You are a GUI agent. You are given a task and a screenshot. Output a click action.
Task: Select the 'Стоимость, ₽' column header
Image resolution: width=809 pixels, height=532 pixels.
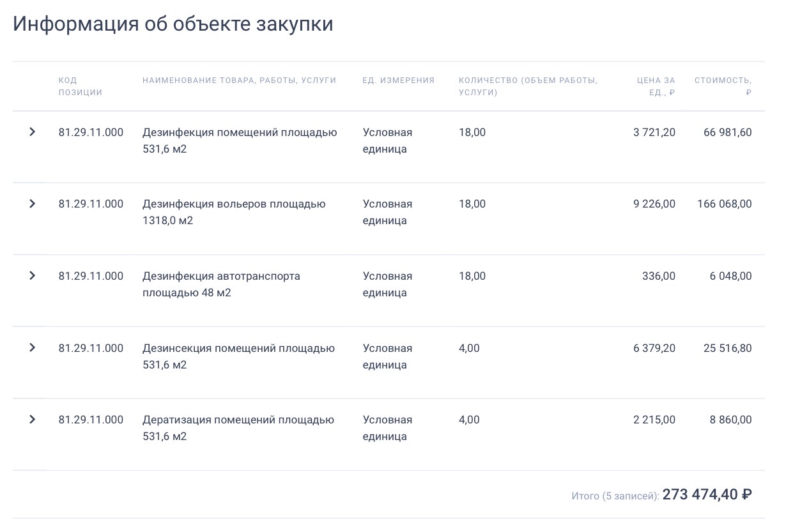723,86
